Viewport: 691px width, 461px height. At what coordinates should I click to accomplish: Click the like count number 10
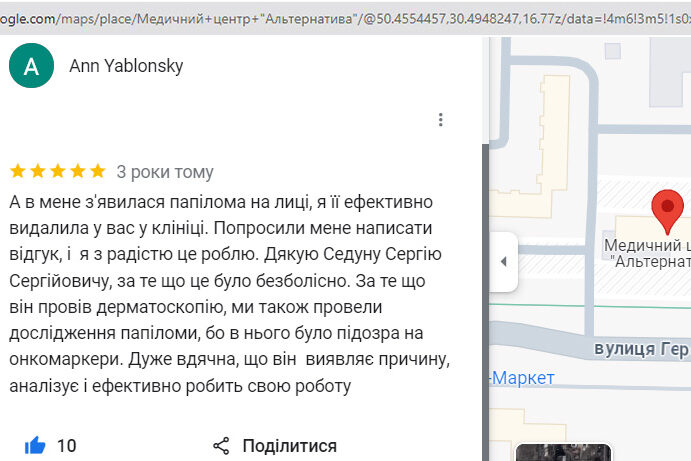tap(66, 446)
